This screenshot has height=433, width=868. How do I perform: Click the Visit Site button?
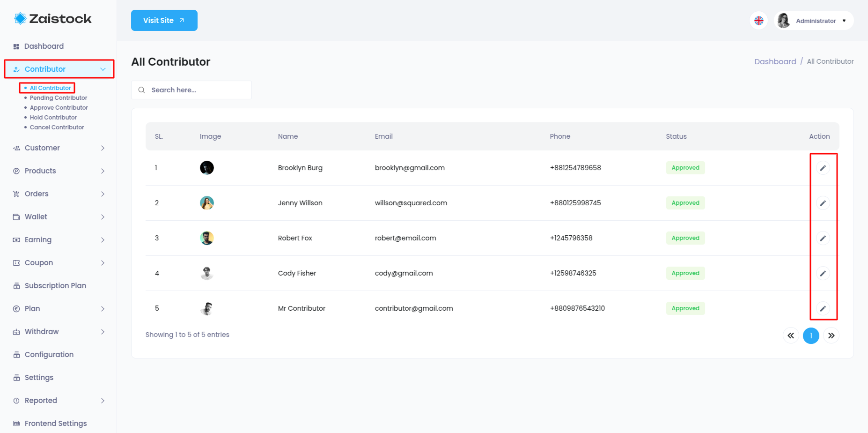pyautogui.click(x=164, y=21)
